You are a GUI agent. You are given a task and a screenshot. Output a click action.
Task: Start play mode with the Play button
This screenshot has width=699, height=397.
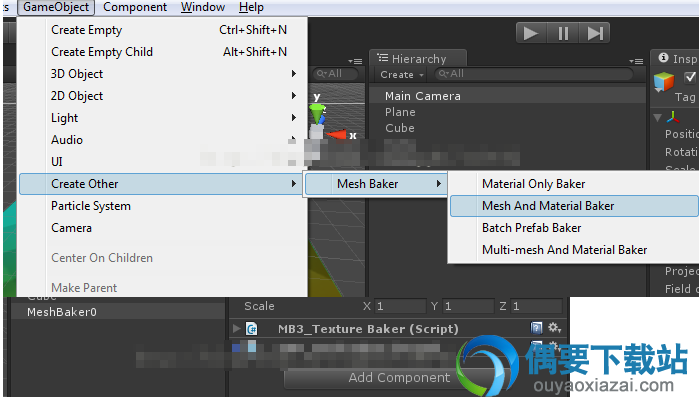530,33
